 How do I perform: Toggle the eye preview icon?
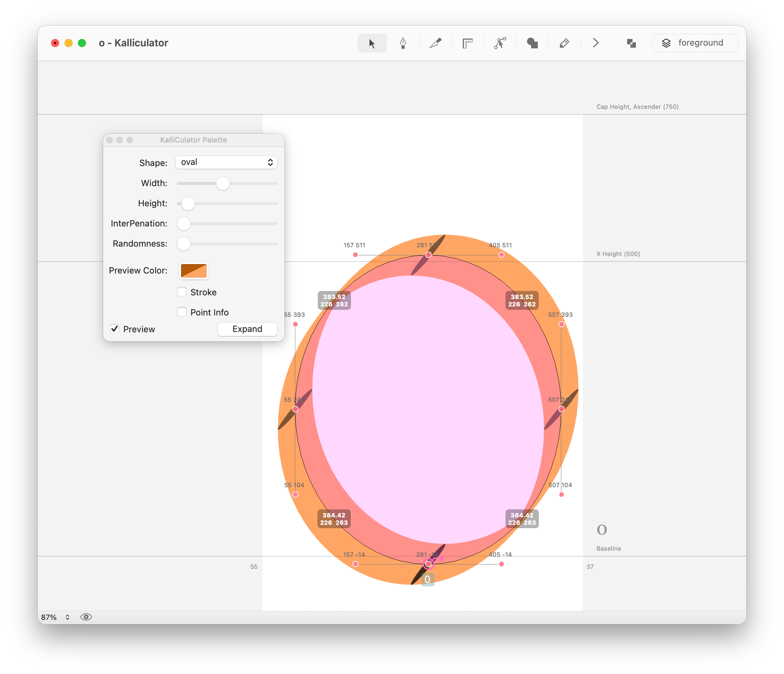[x=86, y=617]
